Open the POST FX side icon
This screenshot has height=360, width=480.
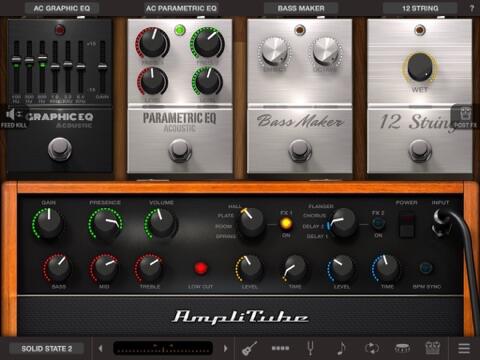[x=465, y=117]
